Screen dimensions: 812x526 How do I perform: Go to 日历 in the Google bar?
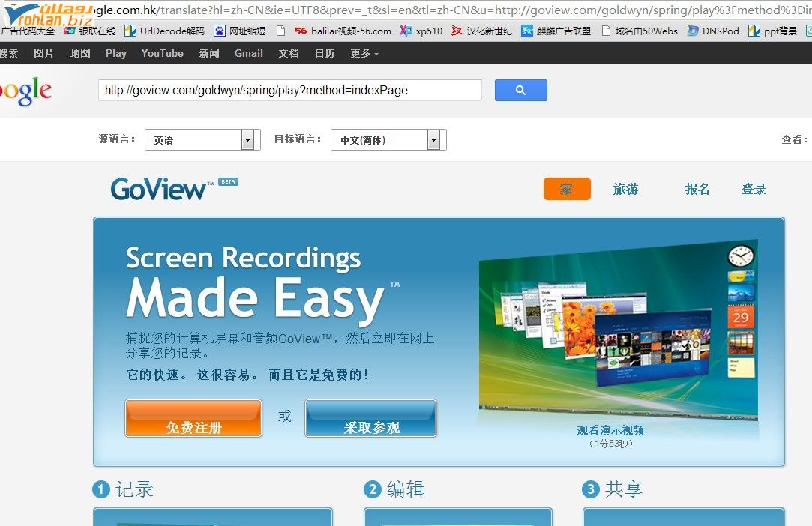[324, 53]
